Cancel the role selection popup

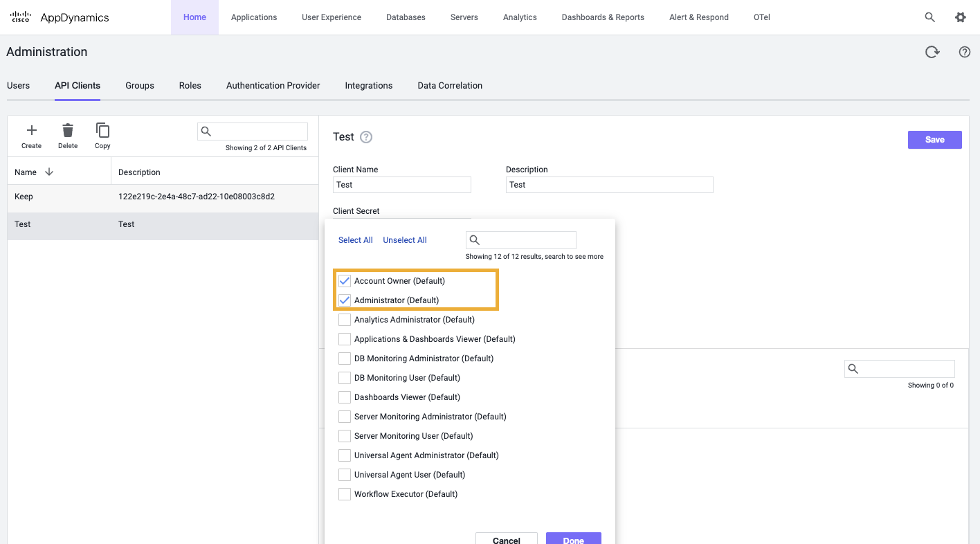point(507,538)
